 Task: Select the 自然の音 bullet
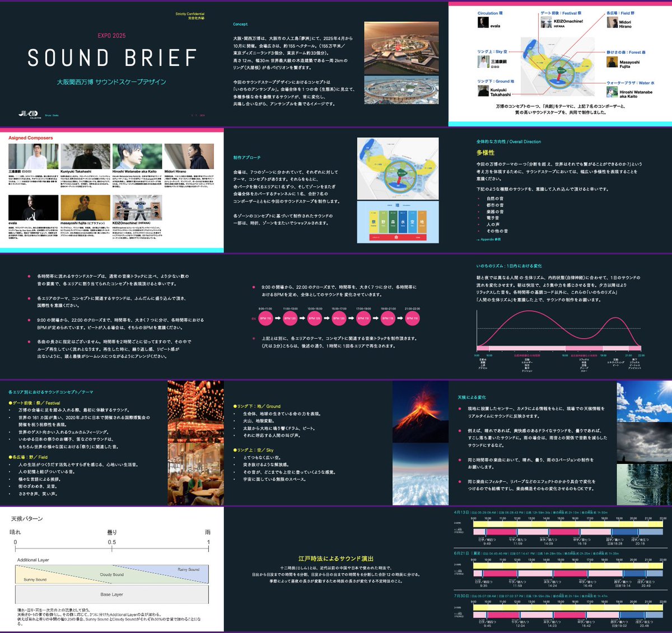(x=494, y=198)
